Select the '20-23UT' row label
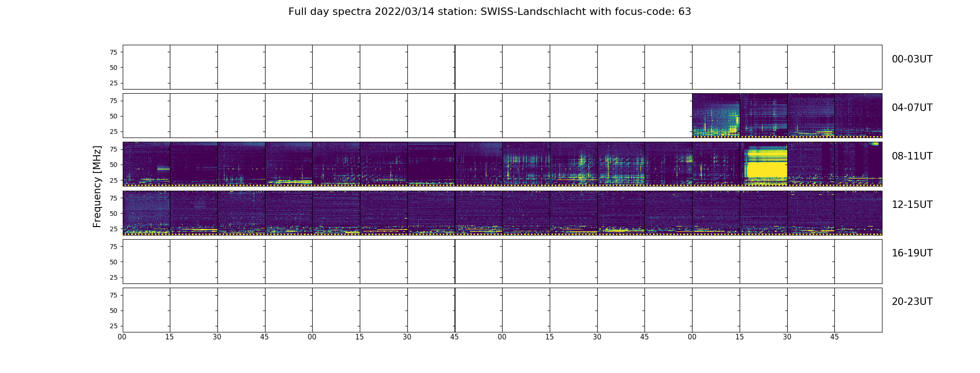This screenshot has height=373, width=980. coord(912,302)
